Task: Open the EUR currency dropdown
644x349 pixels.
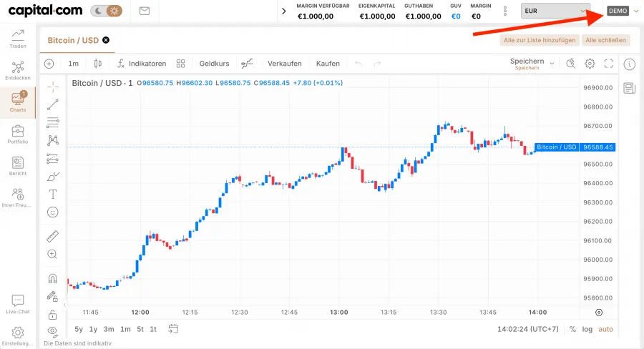Action: coord(555,11)
